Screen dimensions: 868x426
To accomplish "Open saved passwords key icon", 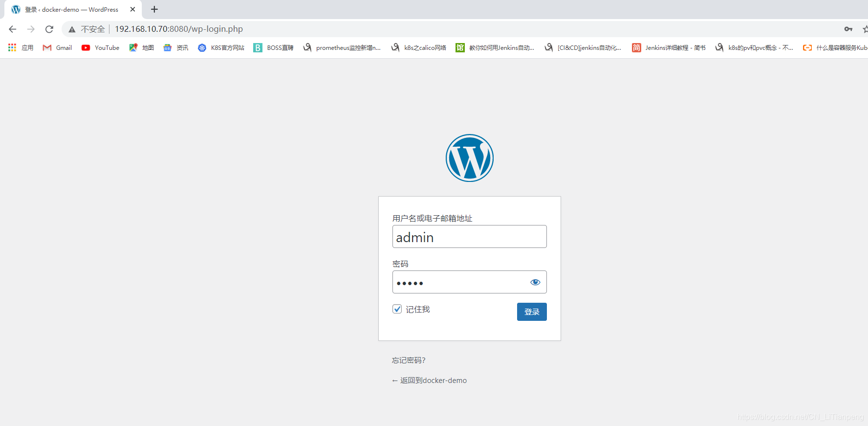I will [848, 29].
